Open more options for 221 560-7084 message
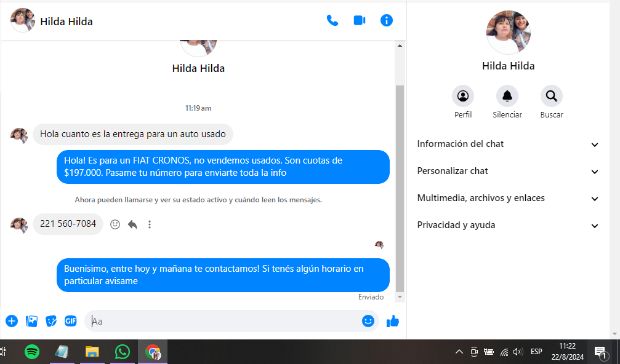 [150, 224]
